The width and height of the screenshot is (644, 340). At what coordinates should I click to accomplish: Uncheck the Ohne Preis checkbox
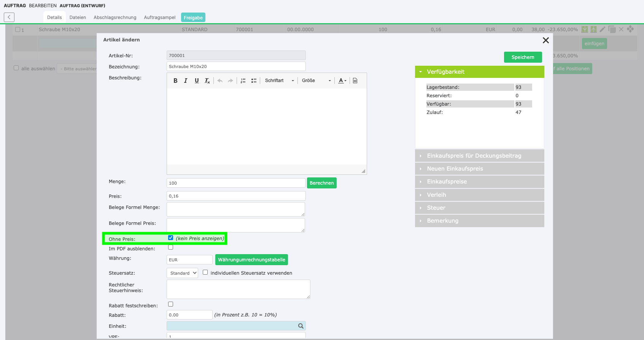tap(171, 238)
